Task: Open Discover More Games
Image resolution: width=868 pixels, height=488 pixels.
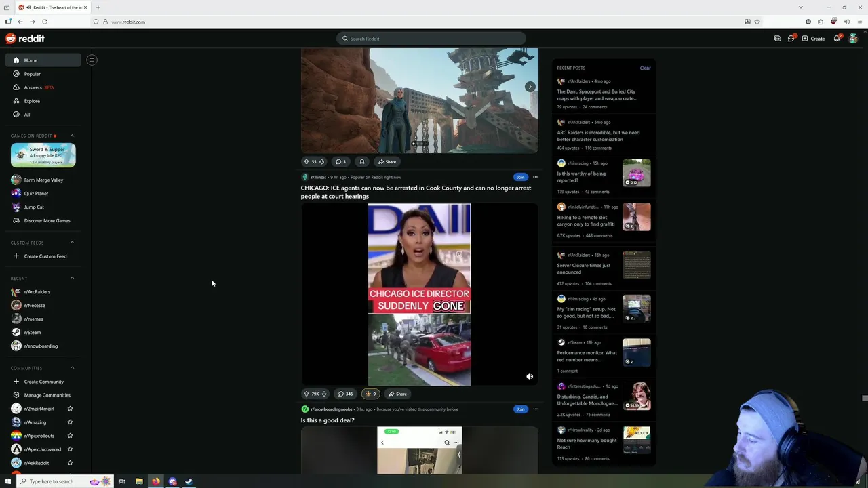Action: point(43,220)
